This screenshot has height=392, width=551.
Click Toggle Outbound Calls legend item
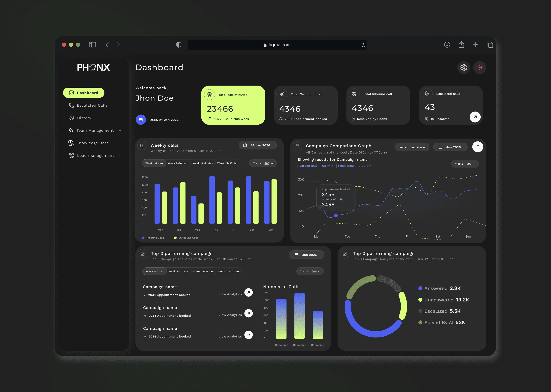(x=186, y=238)
